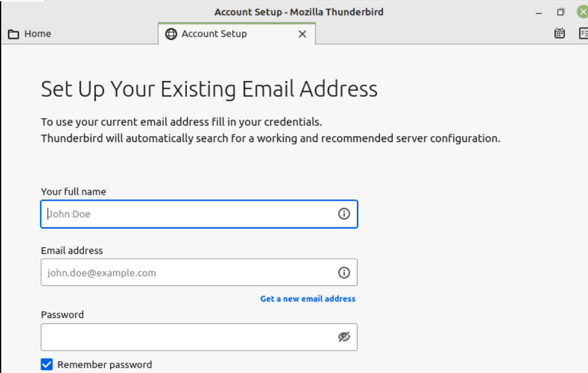
Task: Restore down the Thunderbird window
Action: pos(561,12)
